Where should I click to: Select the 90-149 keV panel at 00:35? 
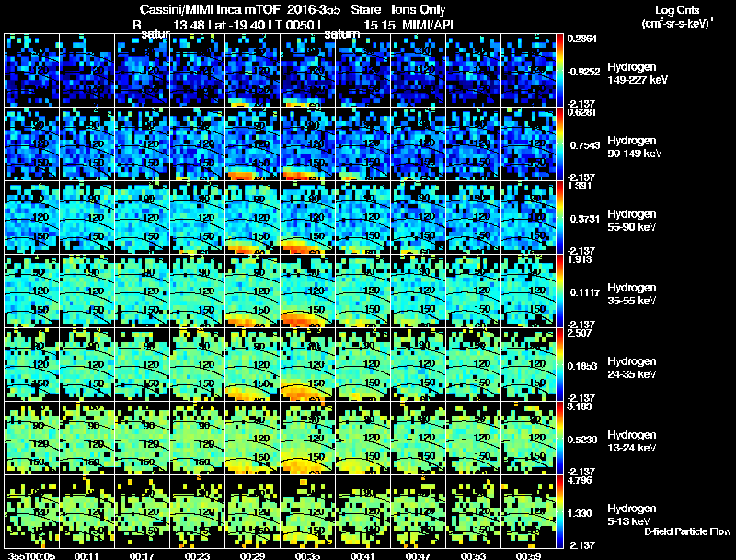308,144
